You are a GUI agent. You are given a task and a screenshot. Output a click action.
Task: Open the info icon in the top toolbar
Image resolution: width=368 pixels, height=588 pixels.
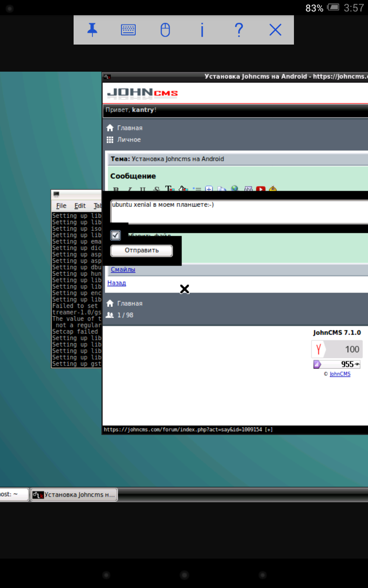(x=202, y=30)
